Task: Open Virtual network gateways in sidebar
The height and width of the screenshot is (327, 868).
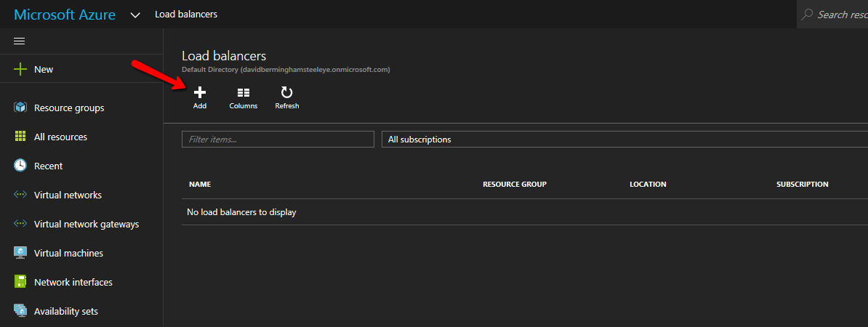Action: [86, 224]
